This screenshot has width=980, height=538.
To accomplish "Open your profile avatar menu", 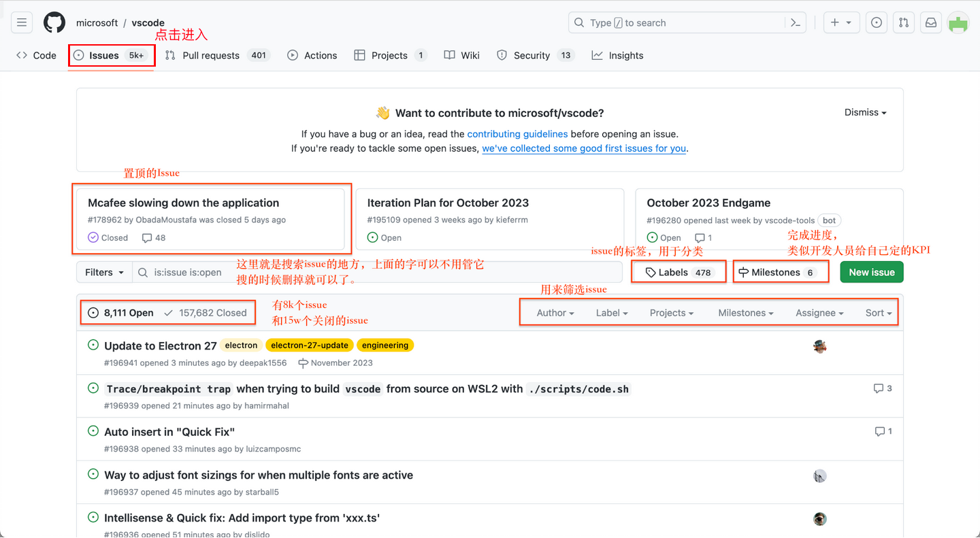I will tap(958, 22).
